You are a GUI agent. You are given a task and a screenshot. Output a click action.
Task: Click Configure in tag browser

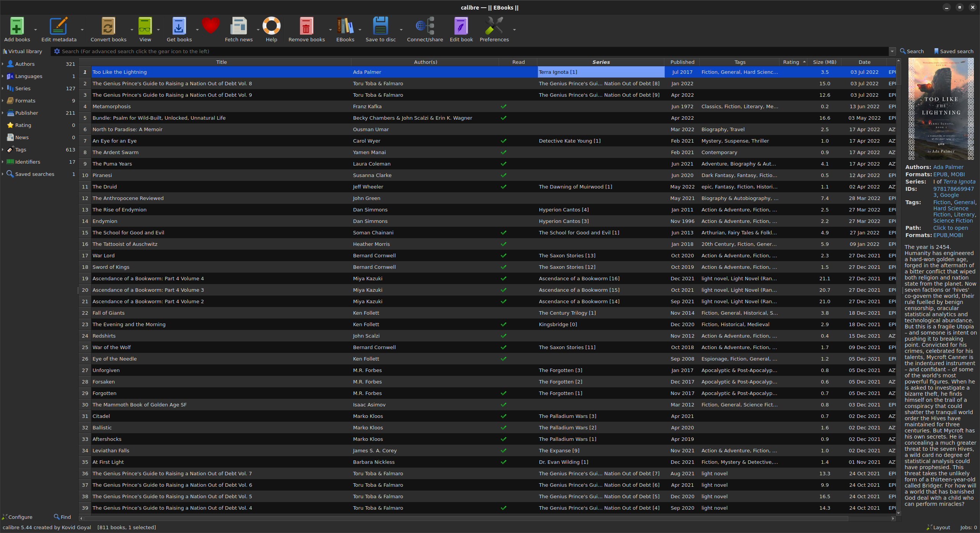[17, 517]
